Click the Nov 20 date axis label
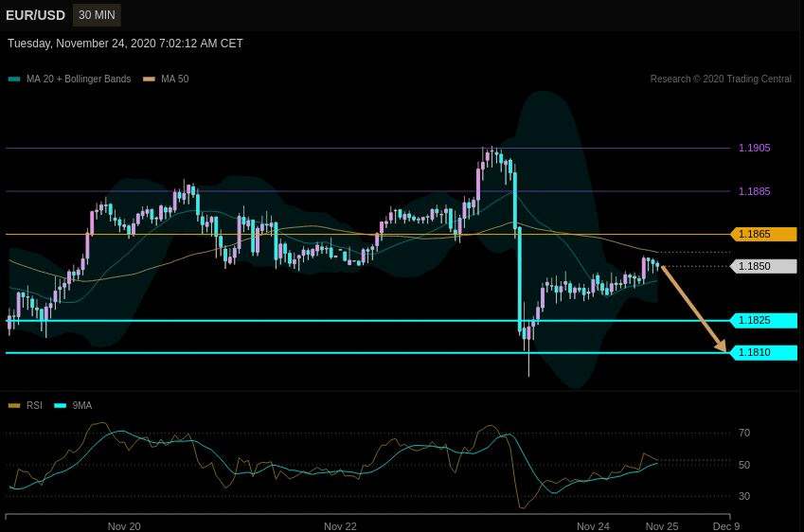The image size is (804, 532). [124, 526]
